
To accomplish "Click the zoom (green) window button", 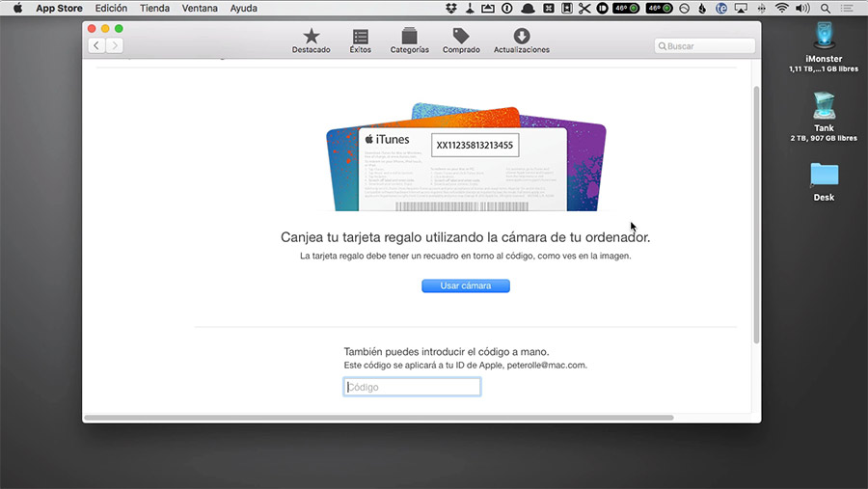I will click(119, 28).
